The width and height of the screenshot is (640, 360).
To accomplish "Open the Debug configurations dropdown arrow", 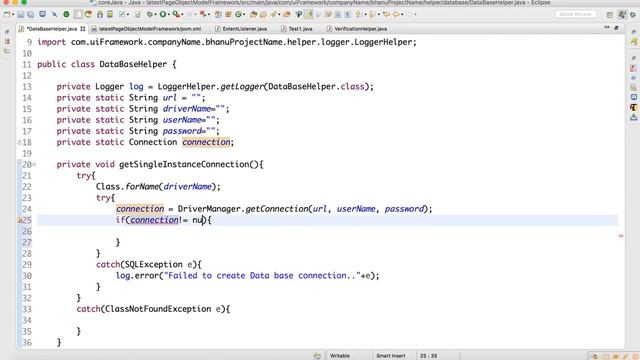I will [x=156, y=15].
